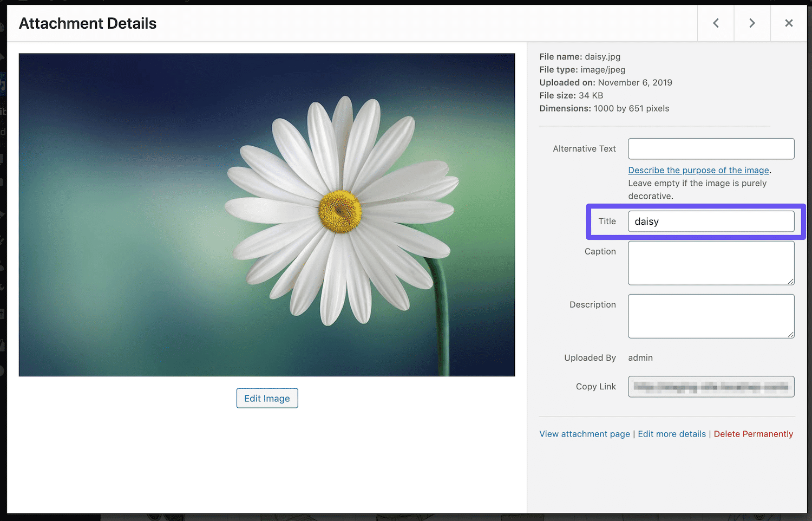Viewport: 812px width, 521px height.
Task: Click inside the Description text area
Action: click(x=711, y=316)
